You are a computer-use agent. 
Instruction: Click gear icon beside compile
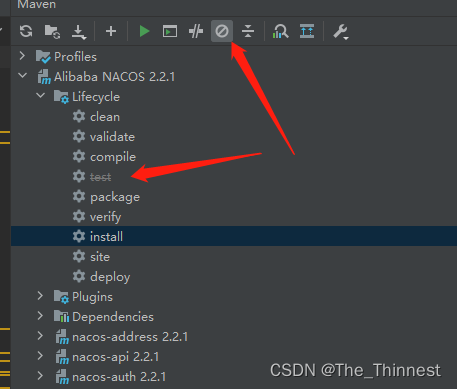point(79,156)
